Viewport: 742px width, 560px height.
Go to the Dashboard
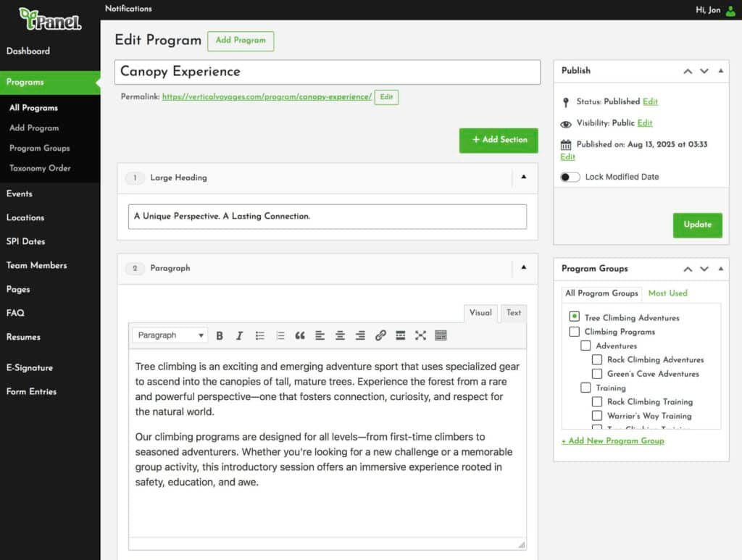(x=28, y=51)
